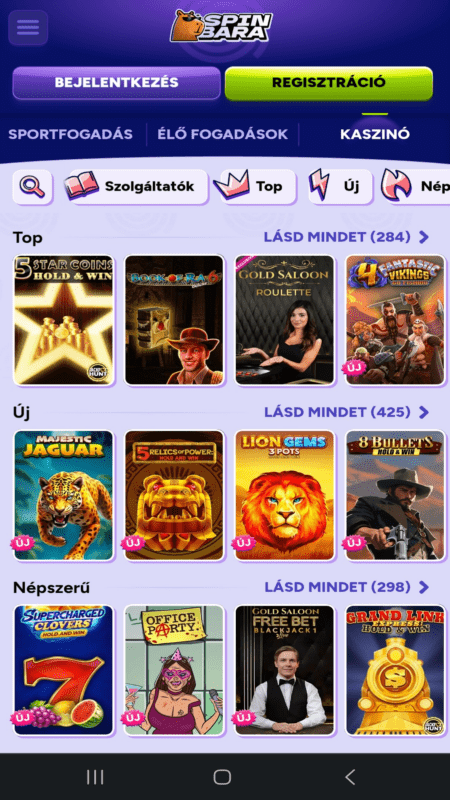
Task: Expand Top section with Lásd mindet (284)
Action: pyautogui.click(x=346, y=237)
